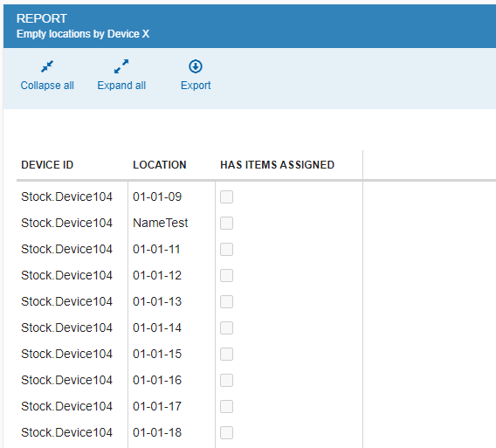496x448 pixels.
Task: Click the Export download icon
Action: pos(196,66)
